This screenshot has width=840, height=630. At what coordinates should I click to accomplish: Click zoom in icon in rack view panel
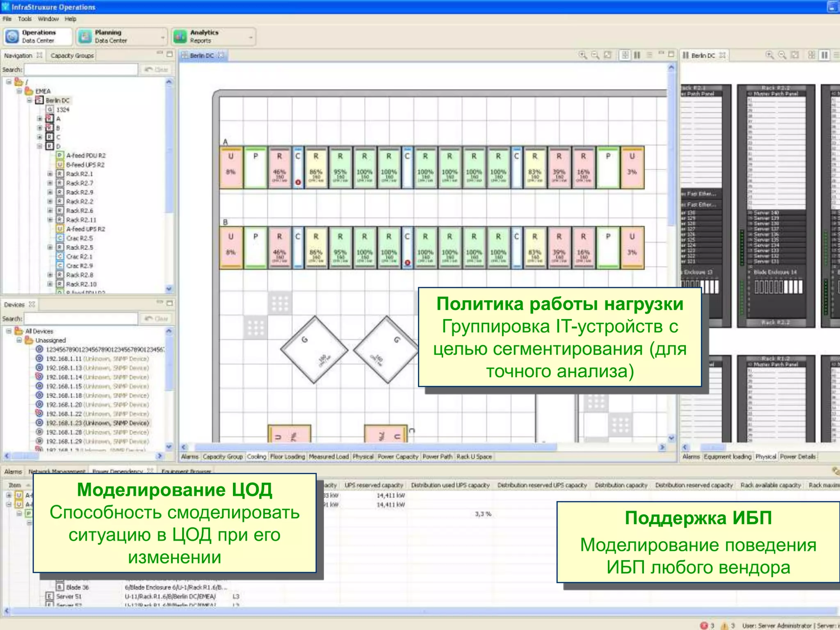pyautogui.click(x=770, y=55)
